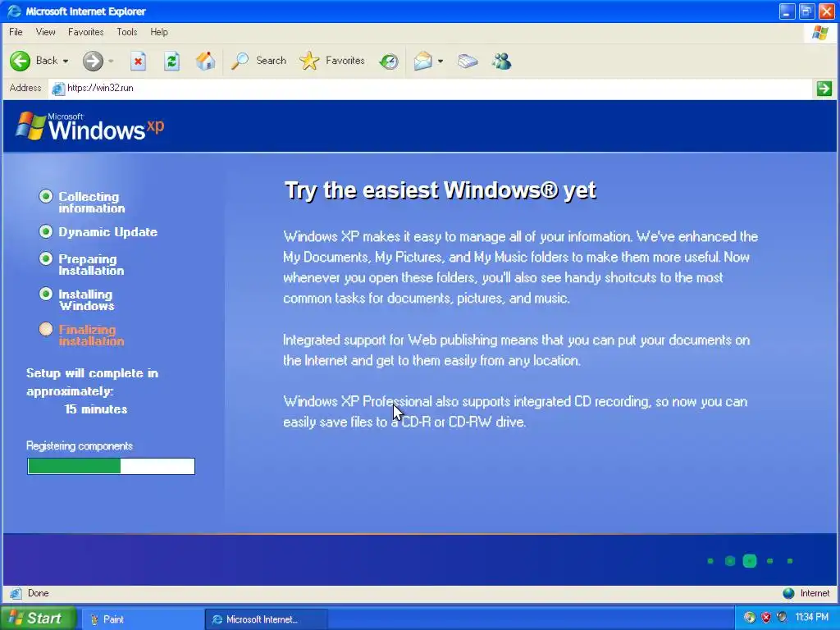Click the Dynamic Update label

pos(107,232)
